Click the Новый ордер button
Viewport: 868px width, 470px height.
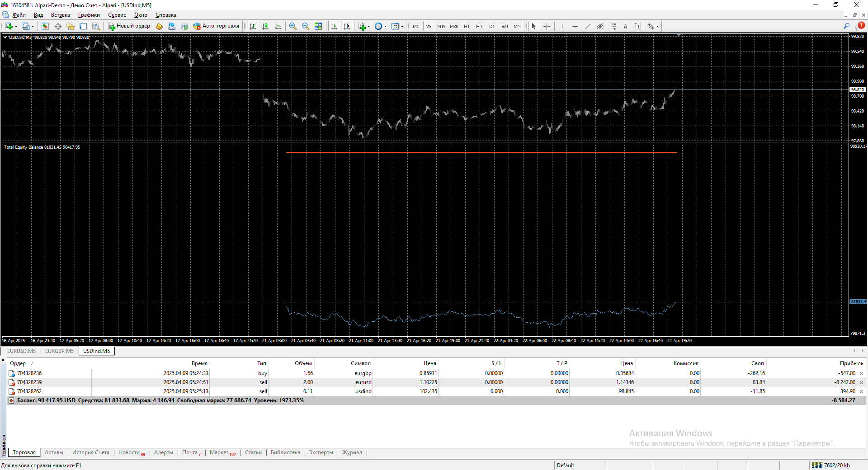[x=129, y=26]
